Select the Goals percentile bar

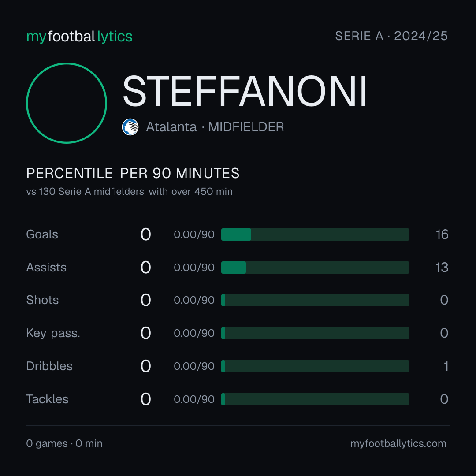(315, 234)
